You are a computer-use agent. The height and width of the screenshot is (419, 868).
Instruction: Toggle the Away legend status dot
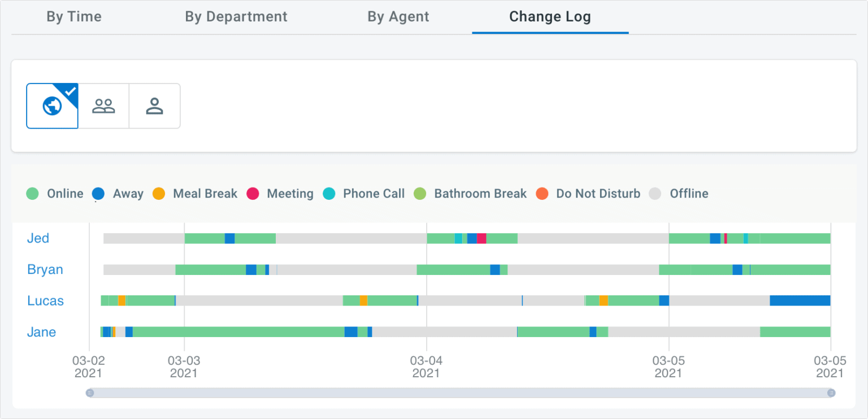[98, 194]
